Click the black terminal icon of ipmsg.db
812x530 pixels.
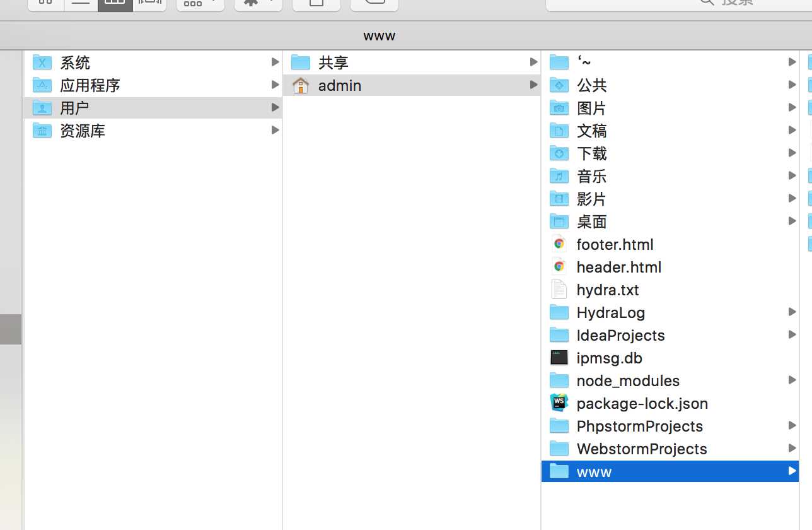[559, 357]
